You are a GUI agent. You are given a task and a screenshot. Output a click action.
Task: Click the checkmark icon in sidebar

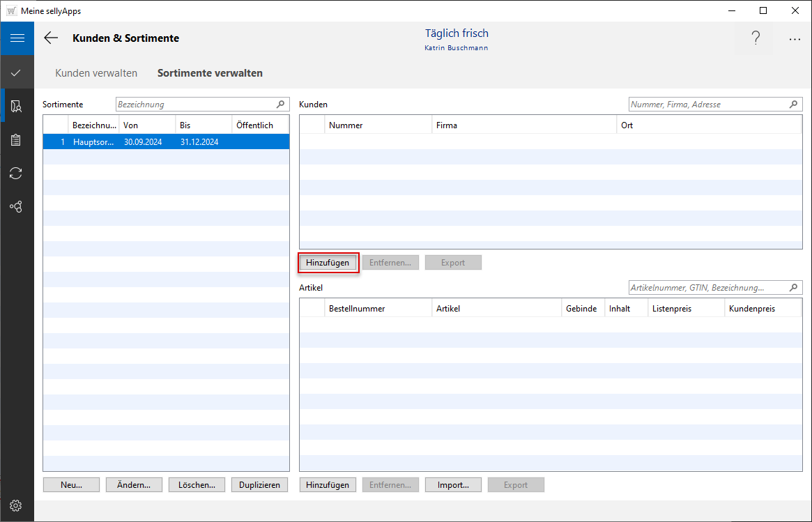(x=17, y=72)
